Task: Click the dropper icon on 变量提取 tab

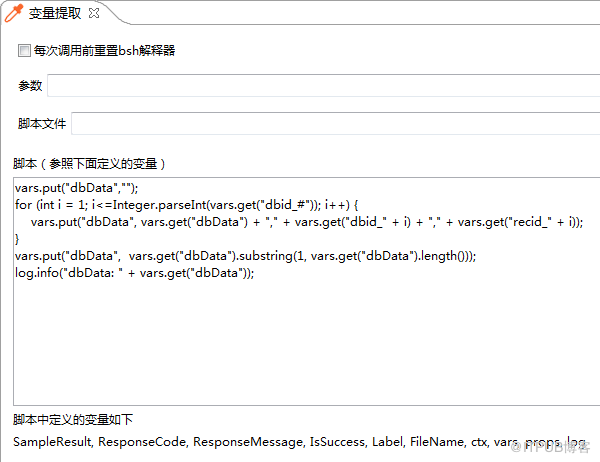Action: point(14,13)
